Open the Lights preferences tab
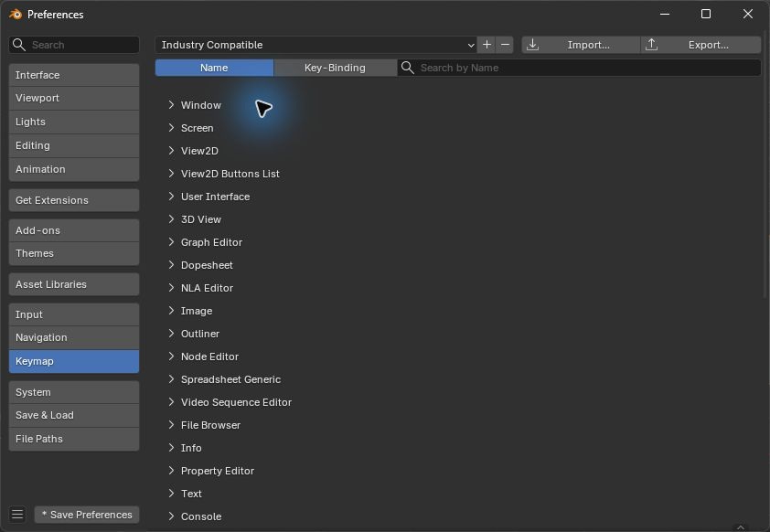The width and height of the screenshot is (770, 532). click(x=74, y=122)
